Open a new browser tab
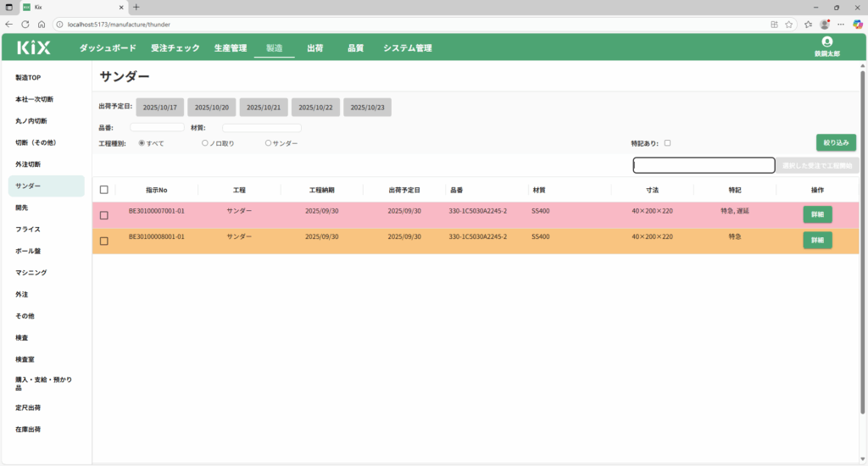 136,7
